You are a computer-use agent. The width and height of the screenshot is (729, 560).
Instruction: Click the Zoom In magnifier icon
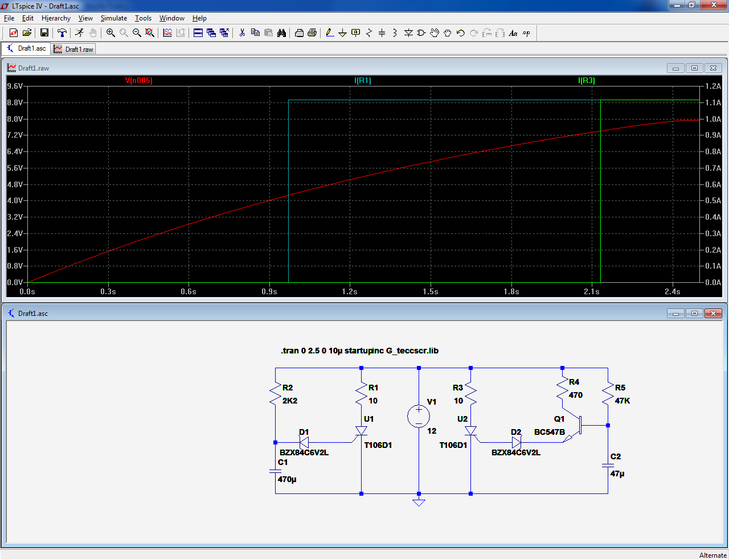(x=110, y=33)
